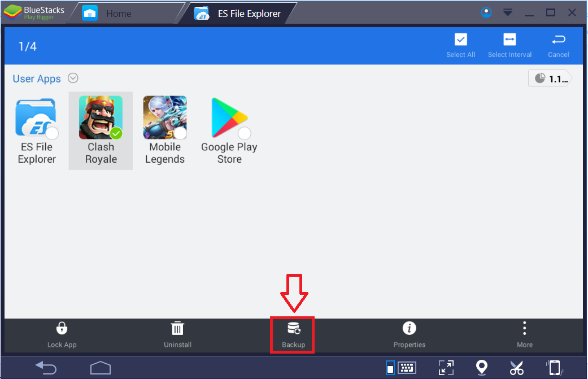Click the Select All label

460,55
